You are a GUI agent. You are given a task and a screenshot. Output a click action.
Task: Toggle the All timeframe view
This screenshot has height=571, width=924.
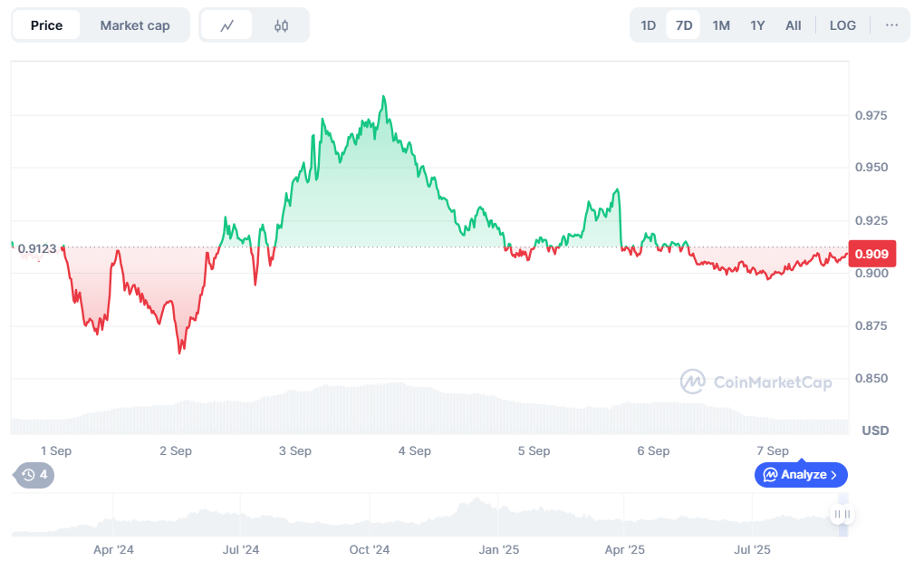[793, 24]
